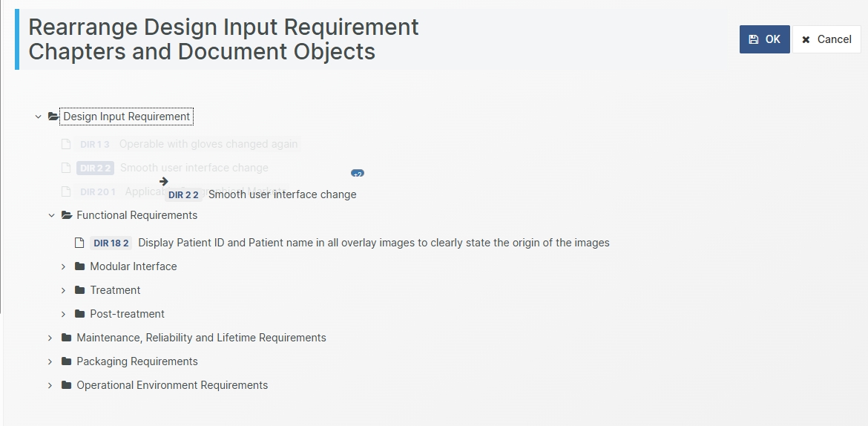Screen dimensions: 868x426
Task: Expand the Post-treatment chapter
Action: pos(64,314)
